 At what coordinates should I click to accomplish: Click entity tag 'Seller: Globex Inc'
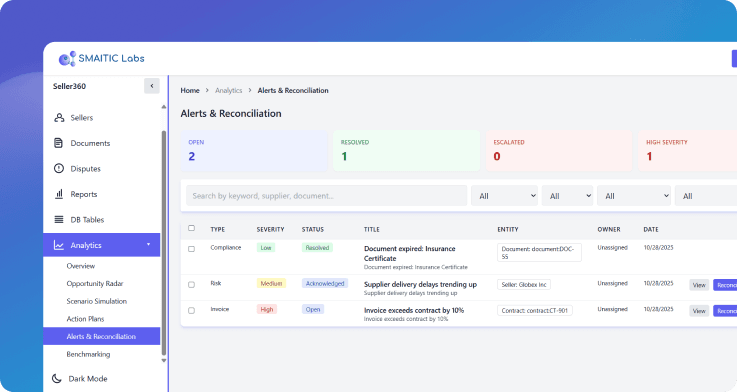point(524,284)
